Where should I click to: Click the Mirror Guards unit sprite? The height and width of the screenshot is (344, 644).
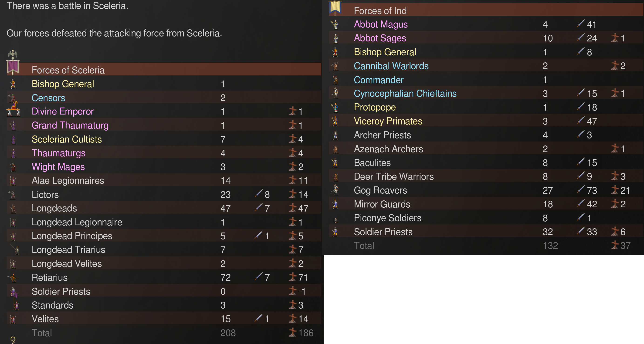coord(335,204)
